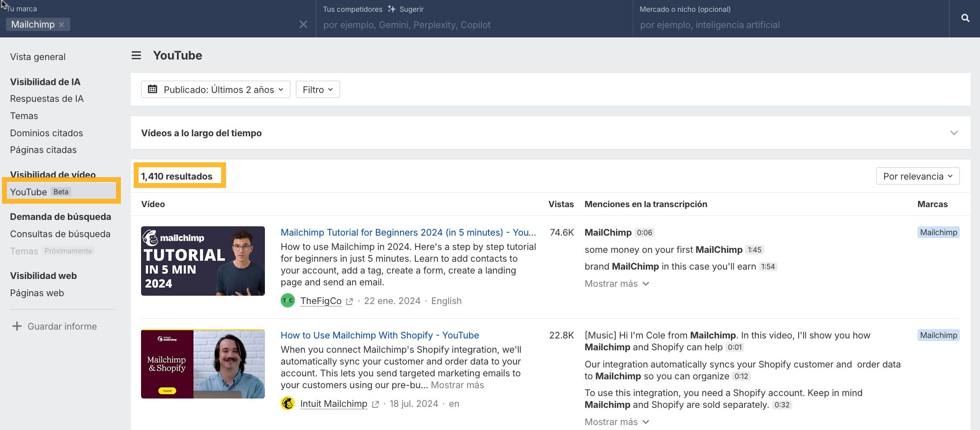980x430 pixels.
Task: Click the search magnifier icon
Action: (965, 18)
